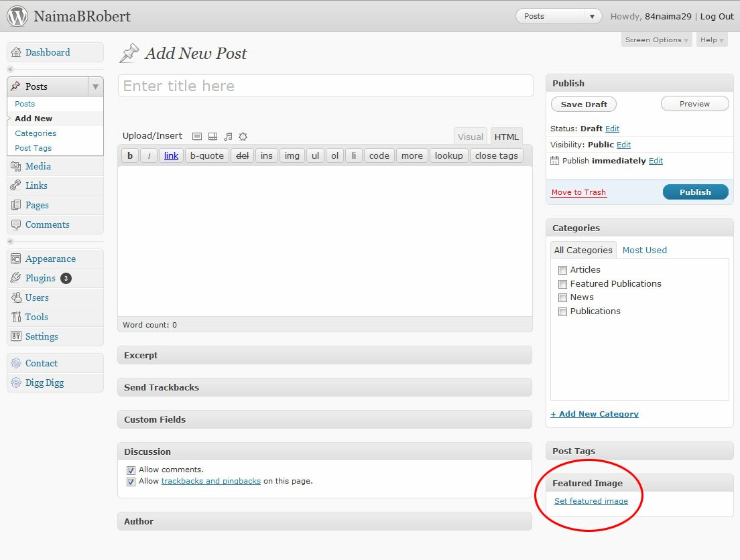Click the Move to Trash link
740x560 pixels.
[578, 192]
